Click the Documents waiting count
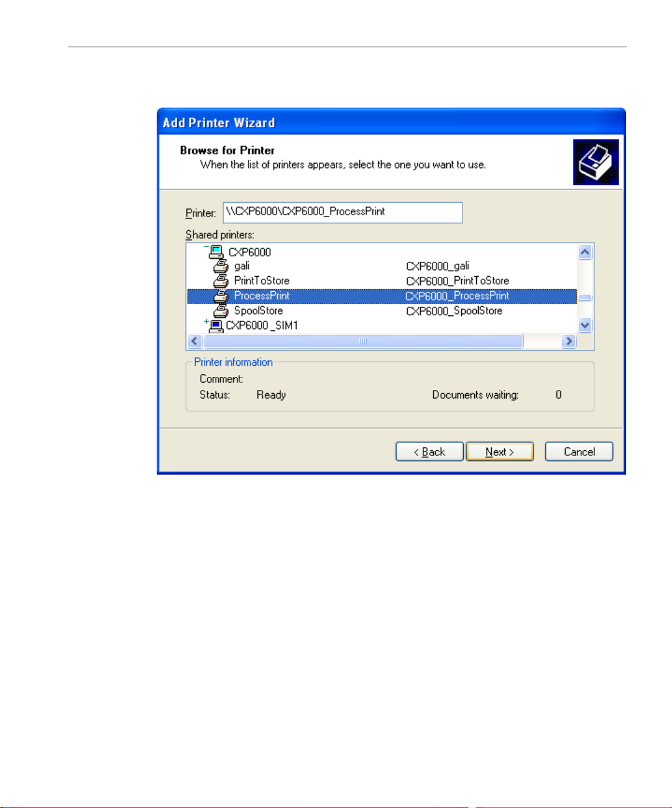 558,394
